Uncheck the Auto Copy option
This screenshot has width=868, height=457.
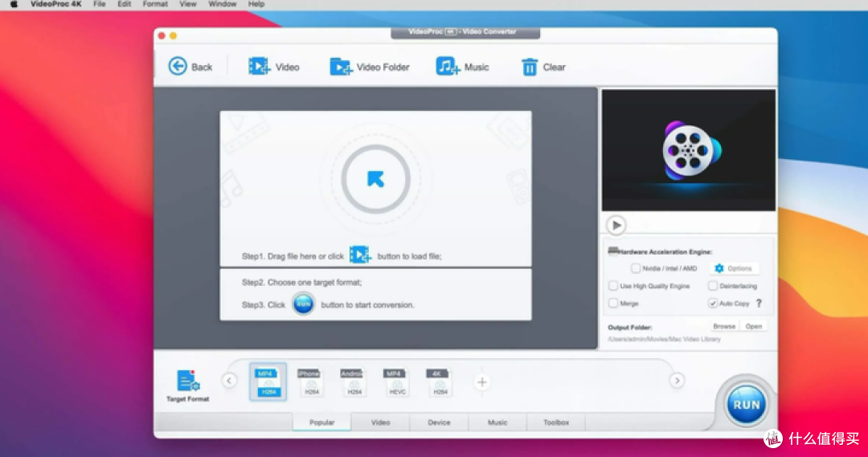[712, 303]
